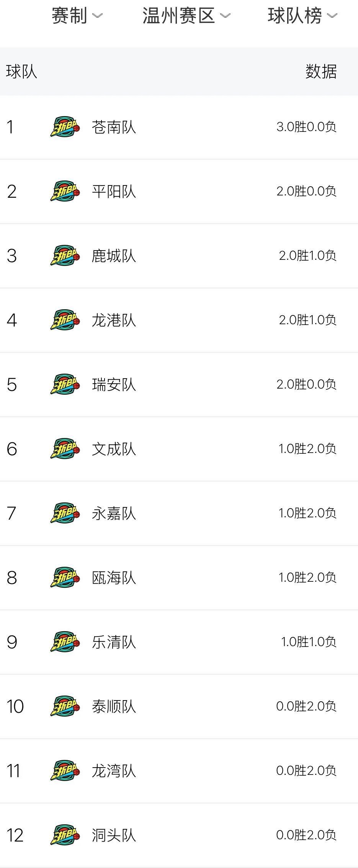Tap the 瑞安队 team logo
Screen dimensions: 358x868
pos(65,384)
